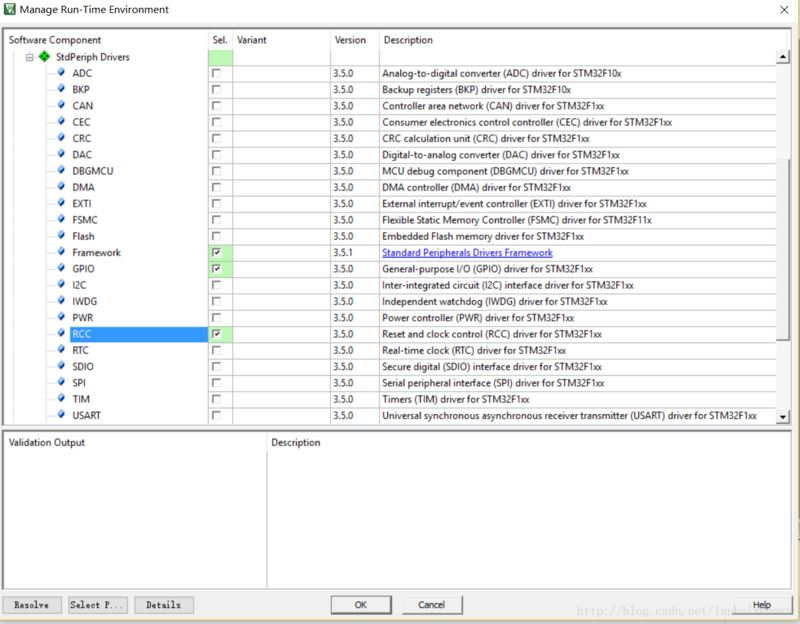Click the blue diamond icon beside Flash

pos(61,236)
